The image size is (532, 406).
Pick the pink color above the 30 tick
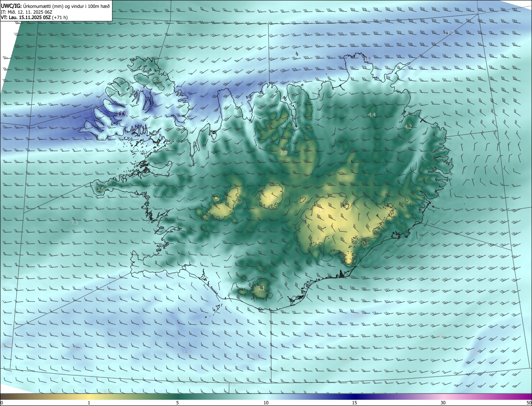pos(443,396)
